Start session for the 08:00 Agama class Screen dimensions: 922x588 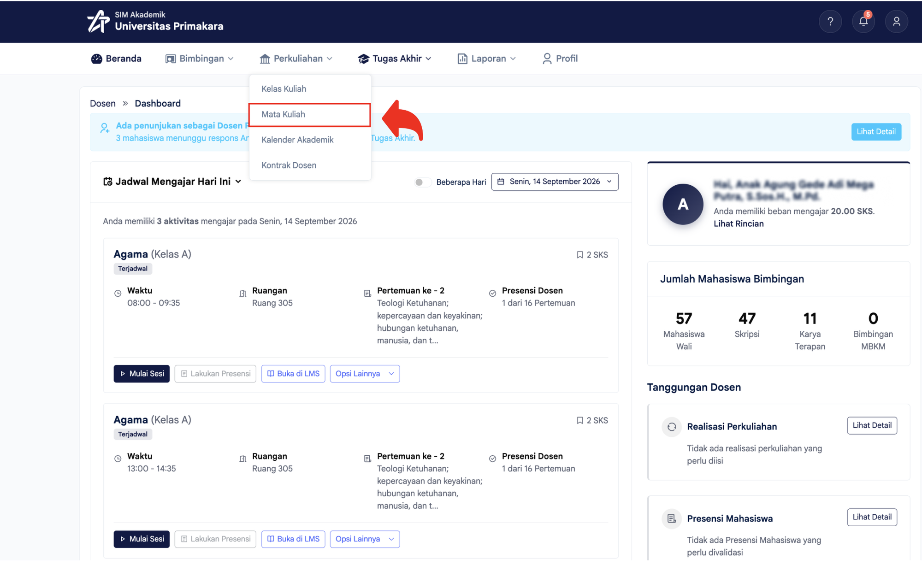click(142, 374)
